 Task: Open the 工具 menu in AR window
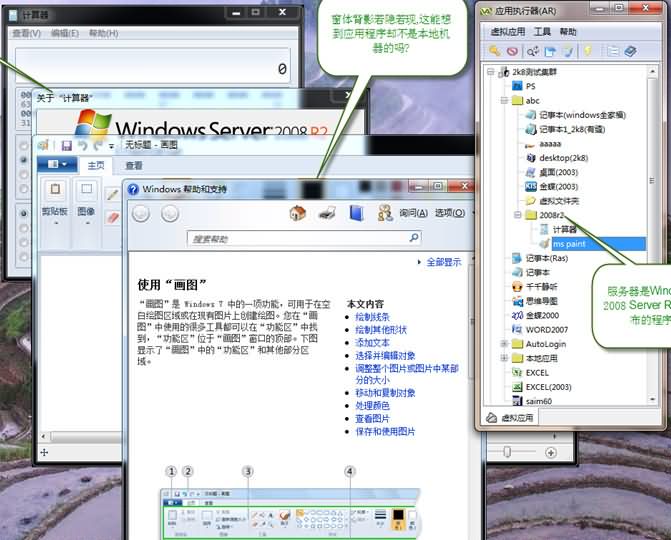[x=542, y=32]
